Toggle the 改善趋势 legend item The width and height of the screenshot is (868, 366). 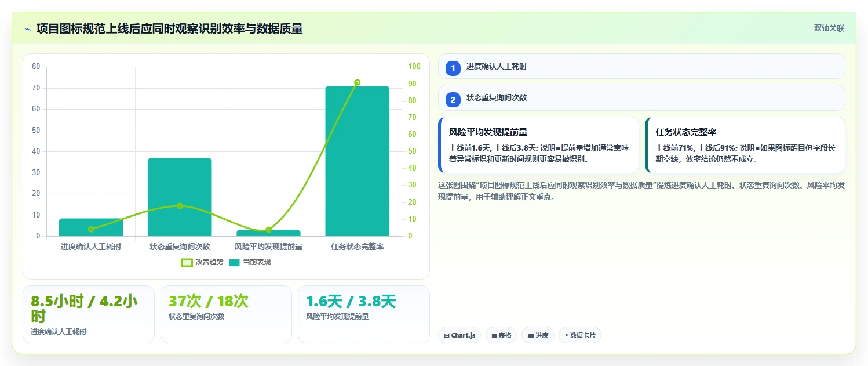202,262
